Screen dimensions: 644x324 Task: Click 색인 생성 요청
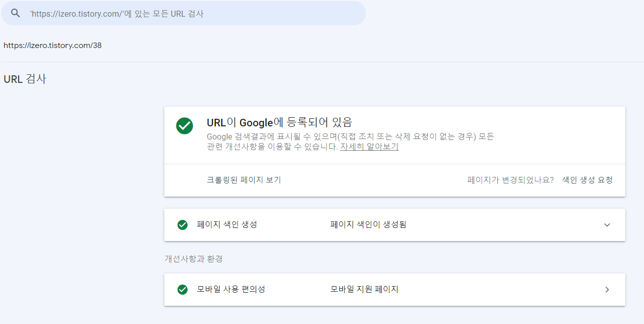(x=587, y=180)
